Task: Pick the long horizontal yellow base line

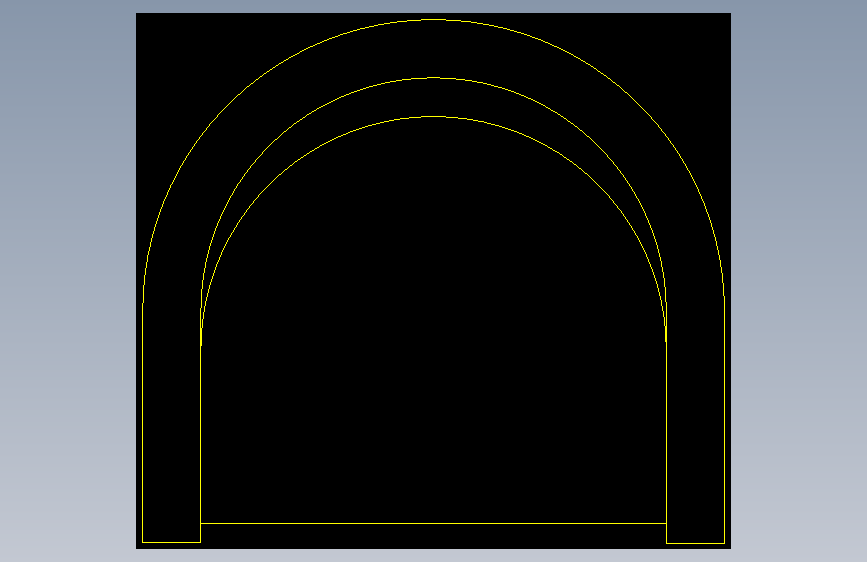Action: tap(434, 523)
